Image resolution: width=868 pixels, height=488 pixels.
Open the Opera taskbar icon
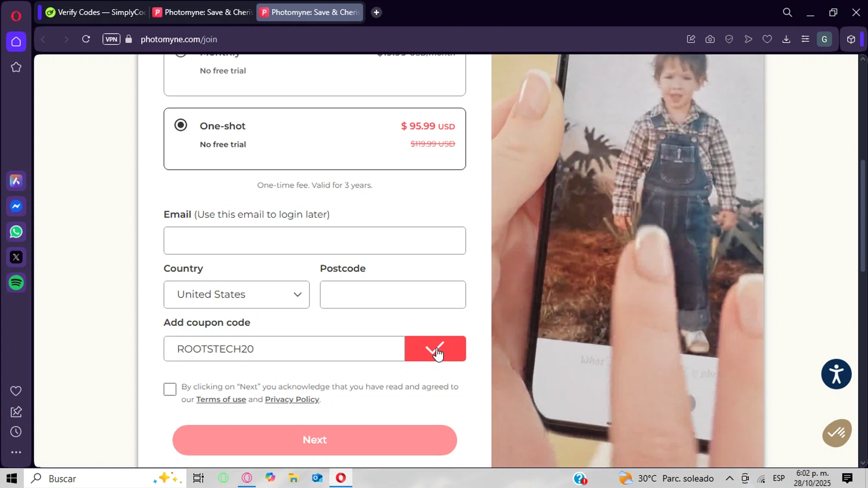click(x=341, y=478)
